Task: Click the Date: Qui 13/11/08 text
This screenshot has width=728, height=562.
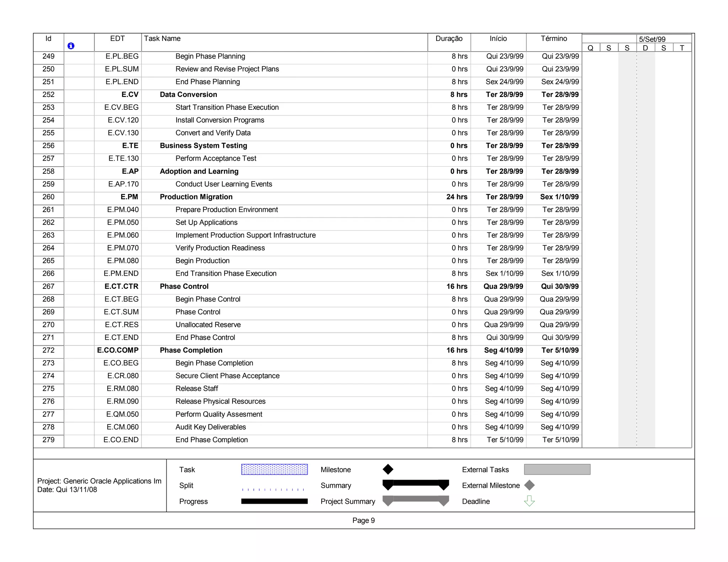Action: tap(67, 490)
